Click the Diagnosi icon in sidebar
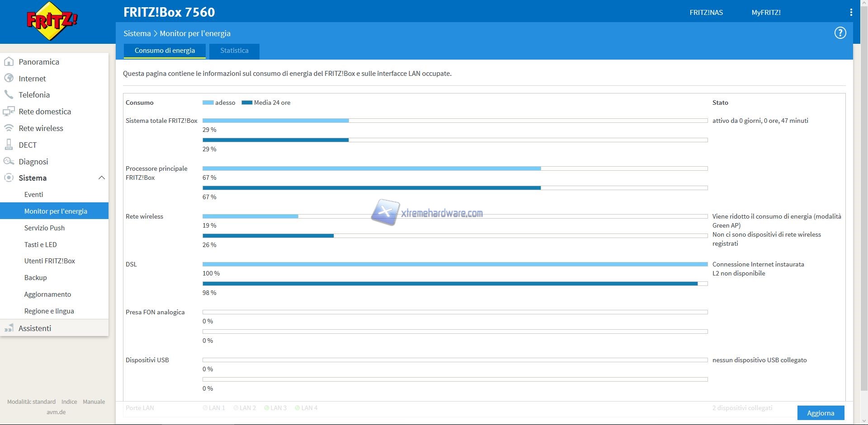 click(x=9, y=161)
